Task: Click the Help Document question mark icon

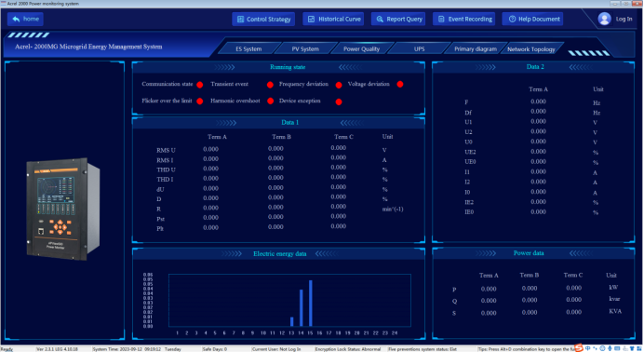Action: coord(512,19)
